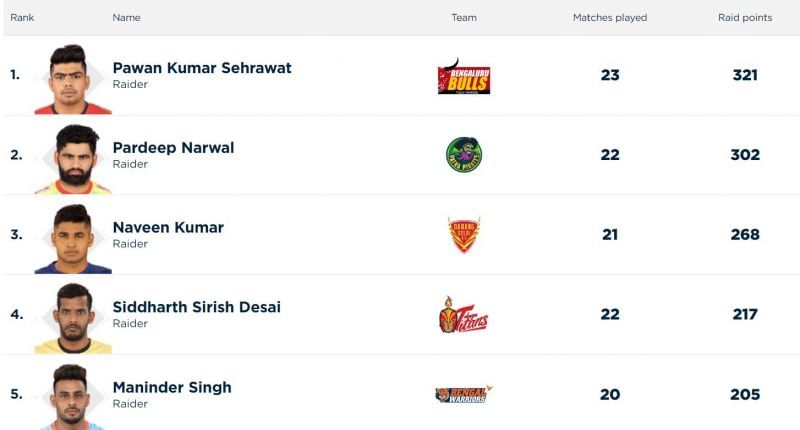This screenshot has width=800, height=430.
Task: Open Siddharth Sirish Desai's player photo
Action: [x=72, y=318]
